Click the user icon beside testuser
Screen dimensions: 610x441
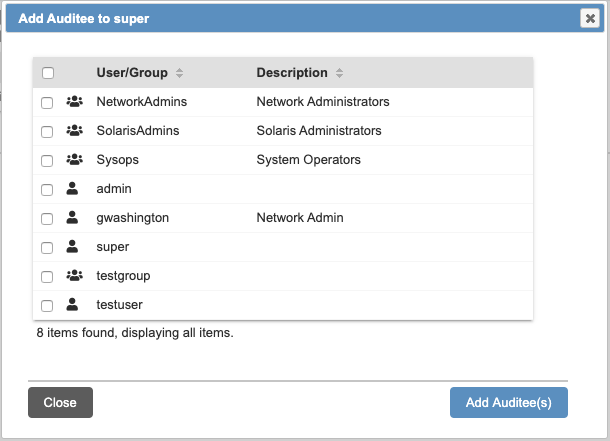coord(72,304)
